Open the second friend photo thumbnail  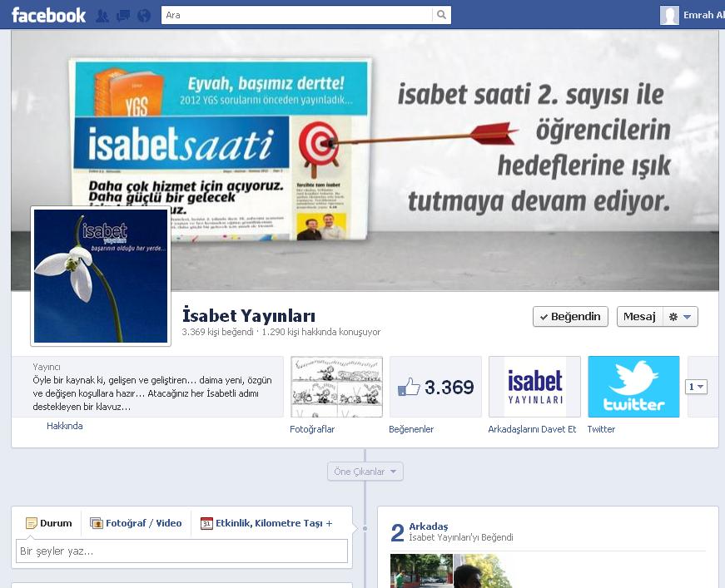[484, 571]
